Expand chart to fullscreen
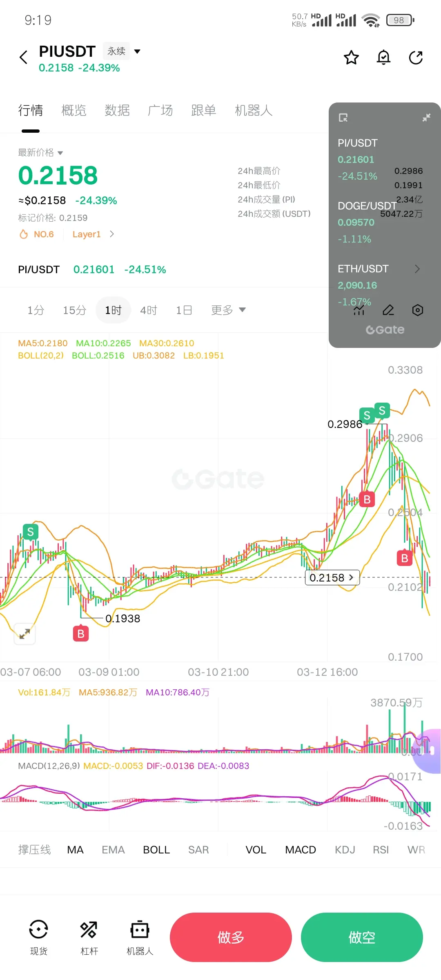Viewport: 441px width, 980px height. pos(24,634)
